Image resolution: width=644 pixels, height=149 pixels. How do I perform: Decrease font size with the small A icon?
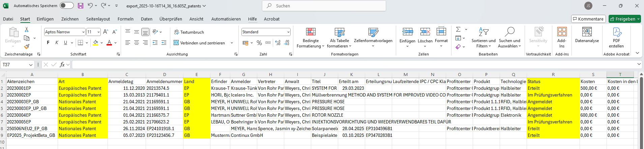tap(114, 32)
